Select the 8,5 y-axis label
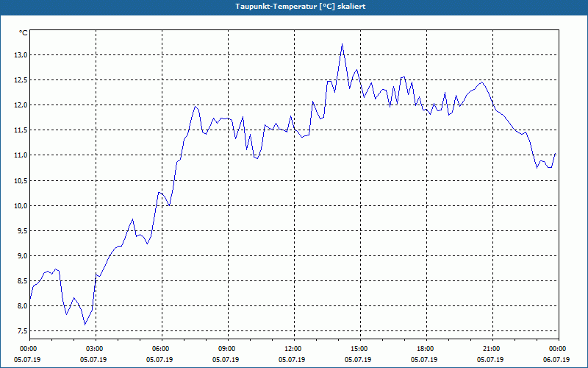 (23, 281)
